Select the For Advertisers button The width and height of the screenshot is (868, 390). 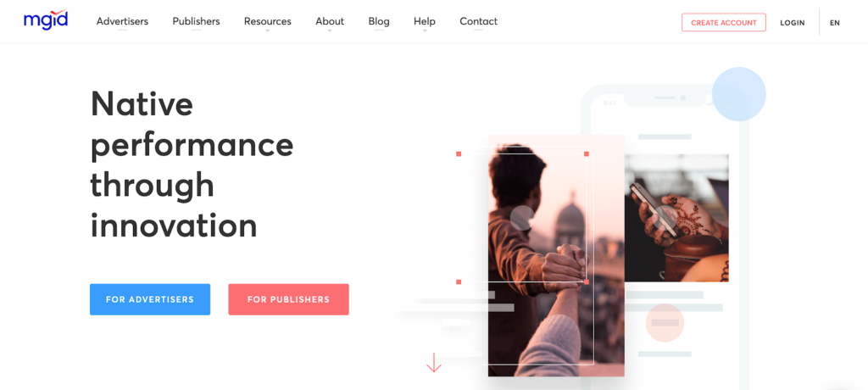tap(150, 299)
